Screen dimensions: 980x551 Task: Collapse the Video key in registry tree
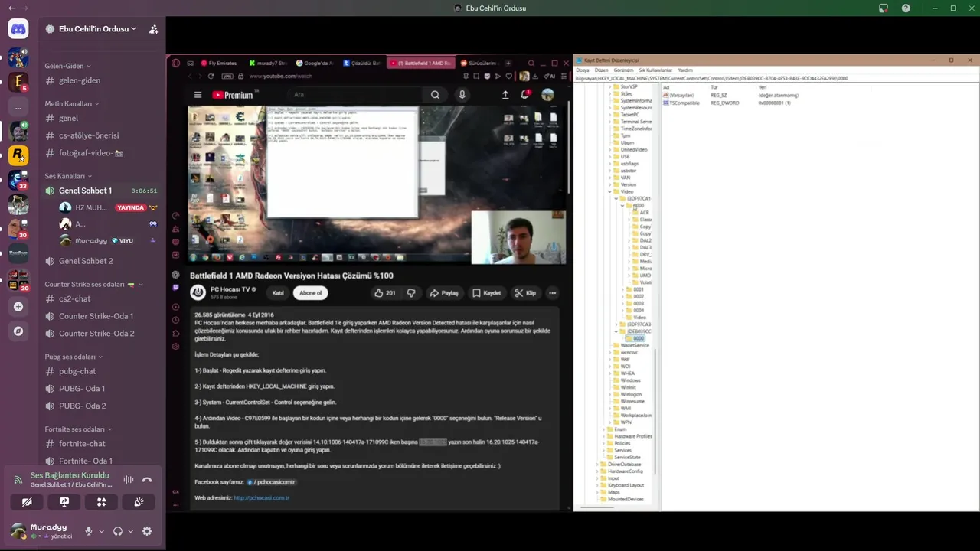point(610,191)
